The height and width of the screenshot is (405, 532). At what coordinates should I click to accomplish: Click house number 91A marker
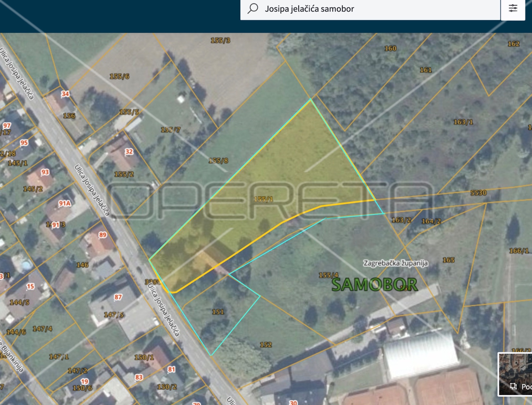click(65, 203)
